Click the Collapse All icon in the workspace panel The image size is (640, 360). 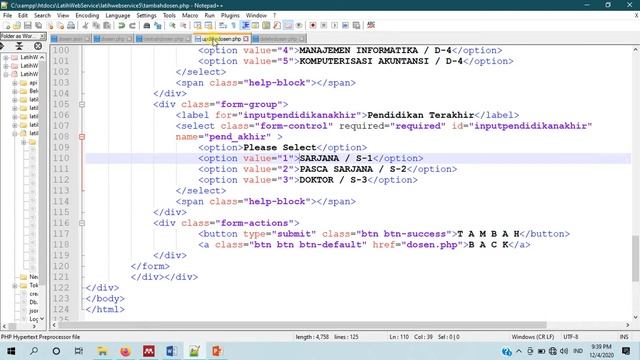(x=19, y=46)
